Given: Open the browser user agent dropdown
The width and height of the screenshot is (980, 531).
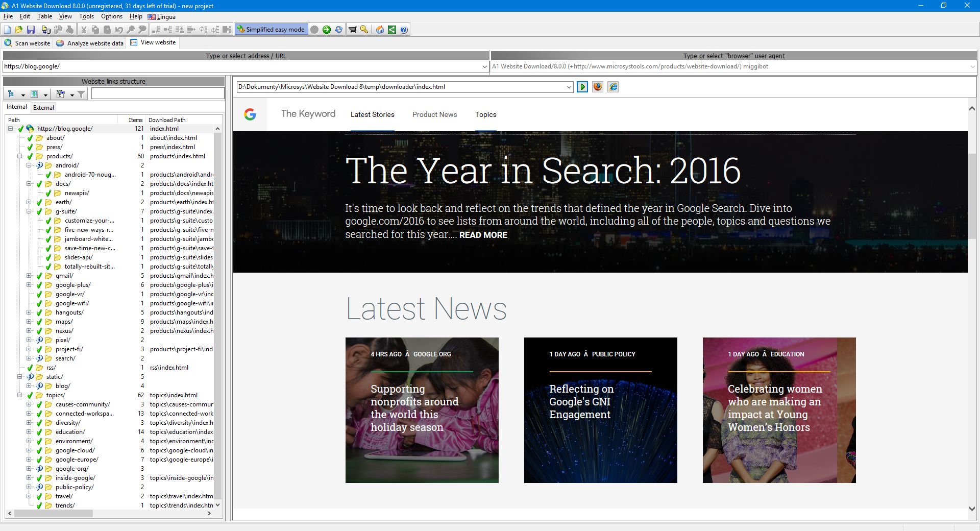Looking at the screenshot, I should click(x=972, y=66).
